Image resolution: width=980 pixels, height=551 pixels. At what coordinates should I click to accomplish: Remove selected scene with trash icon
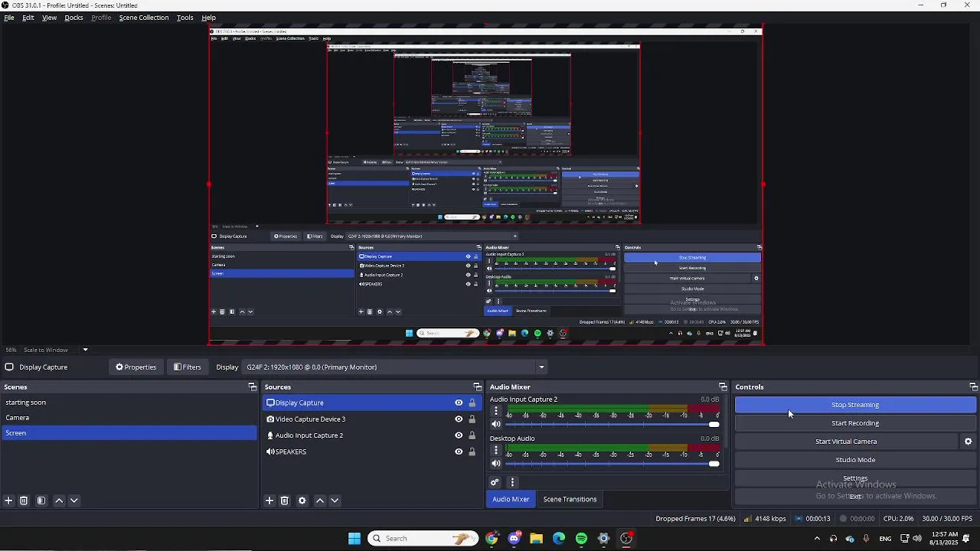point(24,500)
